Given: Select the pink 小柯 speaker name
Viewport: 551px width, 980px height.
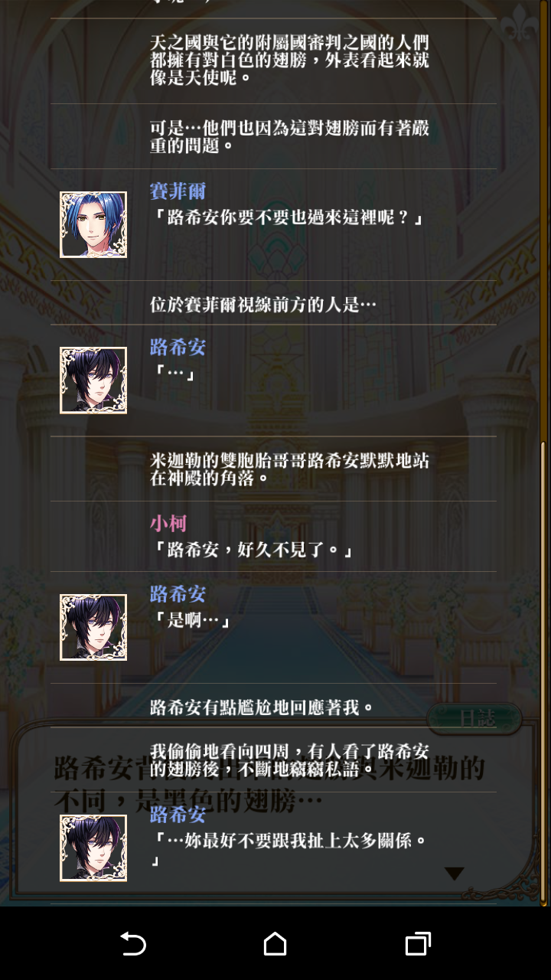Looking at the screenshot, I should pyautogui.click(x=168, y=524).
